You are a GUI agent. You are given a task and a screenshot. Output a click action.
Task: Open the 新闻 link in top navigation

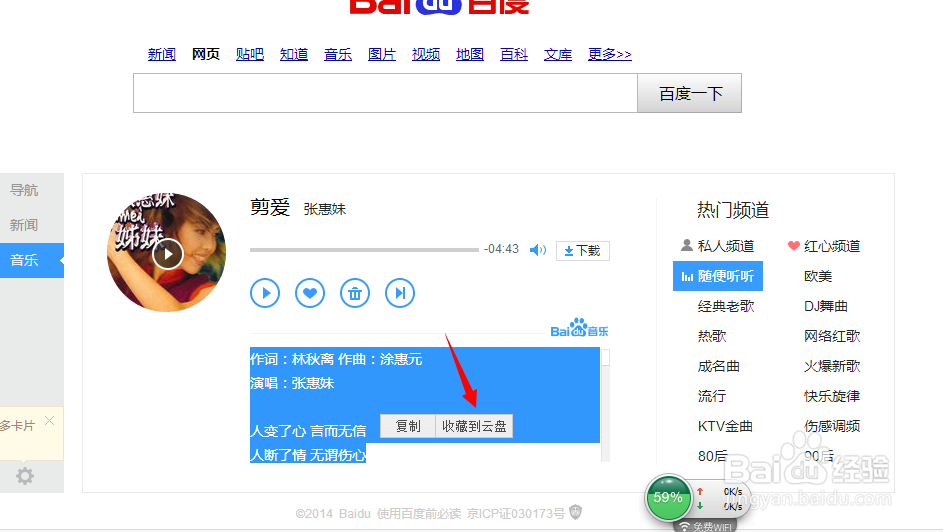(162, 54)
